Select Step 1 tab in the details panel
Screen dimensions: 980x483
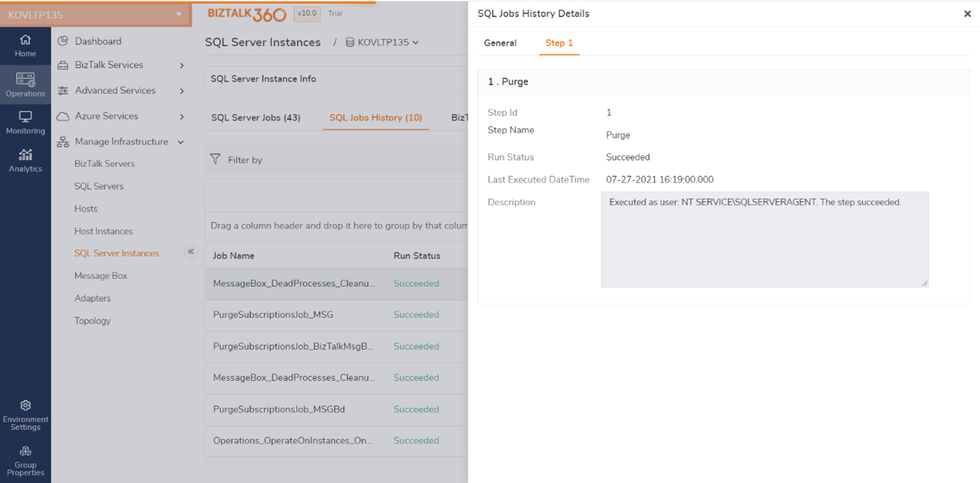[559, 43]
